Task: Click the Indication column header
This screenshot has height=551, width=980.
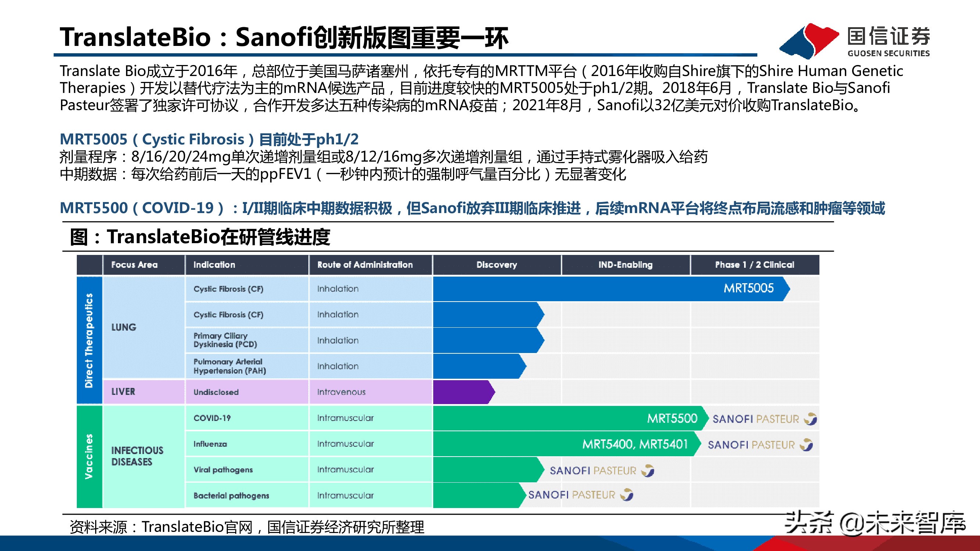Action: pyautogui.click(x=247, y=264)
